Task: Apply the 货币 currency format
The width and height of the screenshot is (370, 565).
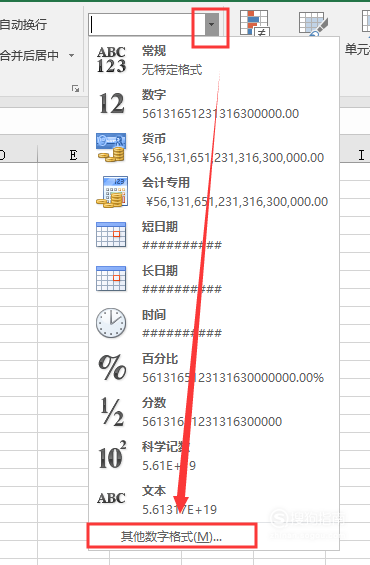Action: coord(214,148)
